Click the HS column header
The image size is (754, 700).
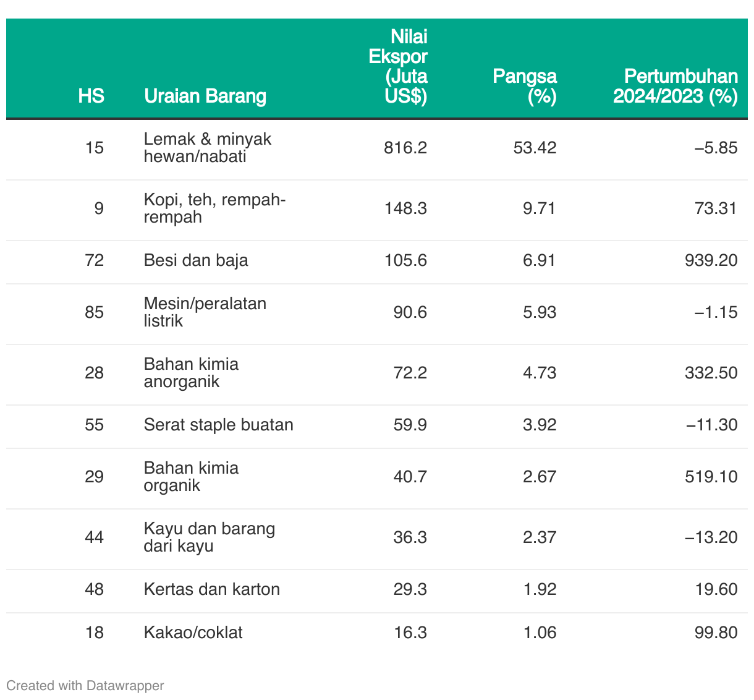point(91,96)
